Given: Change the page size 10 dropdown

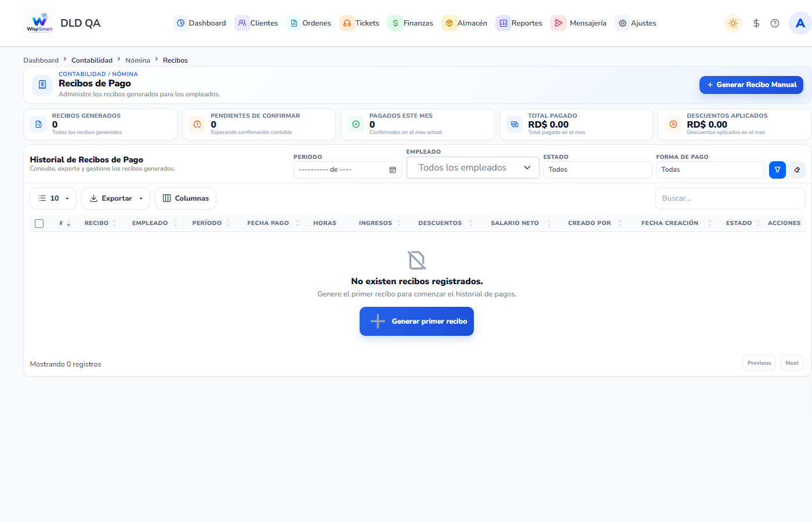Looking at the screenshot, I should (53, 198).
